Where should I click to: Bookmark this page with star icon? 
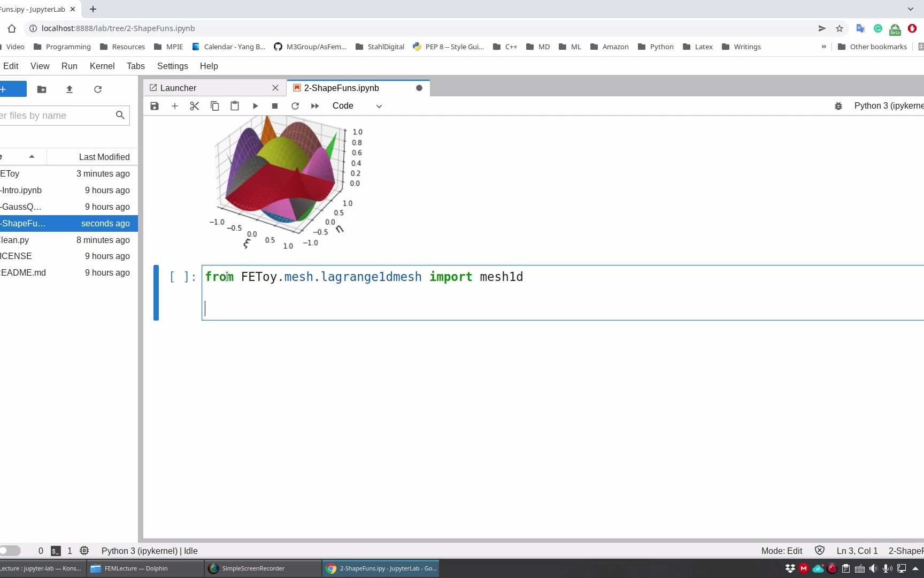840,28
